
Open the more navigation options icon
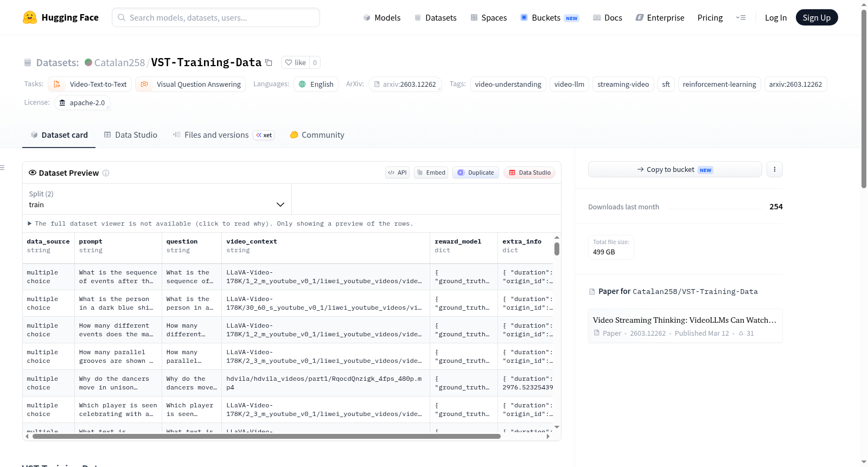coord(741,17)
